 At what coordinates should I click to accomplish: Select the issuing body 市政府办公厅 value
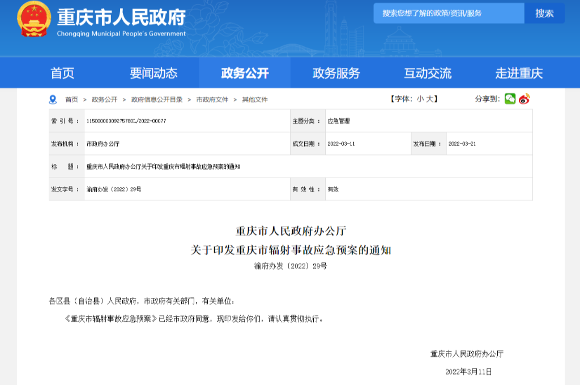[103, 144]
